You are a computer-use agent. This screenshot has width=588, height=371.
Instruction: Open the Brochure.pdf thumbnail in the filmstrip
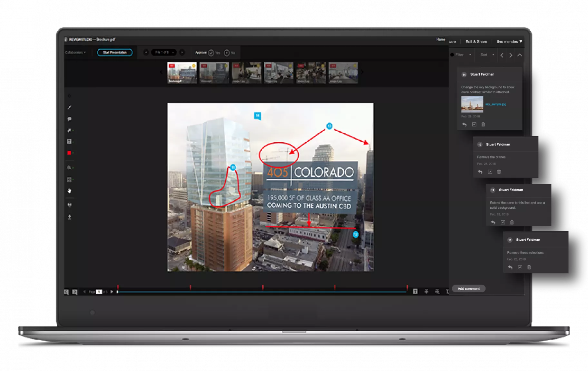[x=181, y=73]
